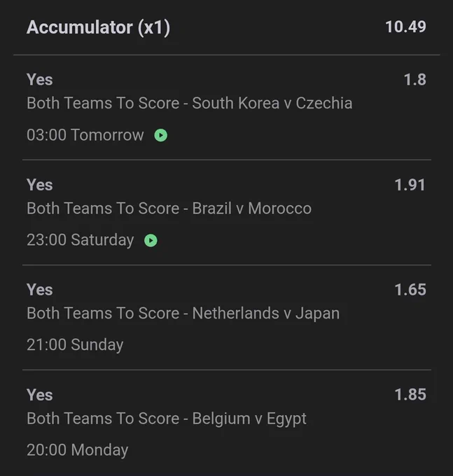This screenshot has width=453, height=476.
Task: Click the 10.49 accumulator total odds
Action: (x=405, y=27)
